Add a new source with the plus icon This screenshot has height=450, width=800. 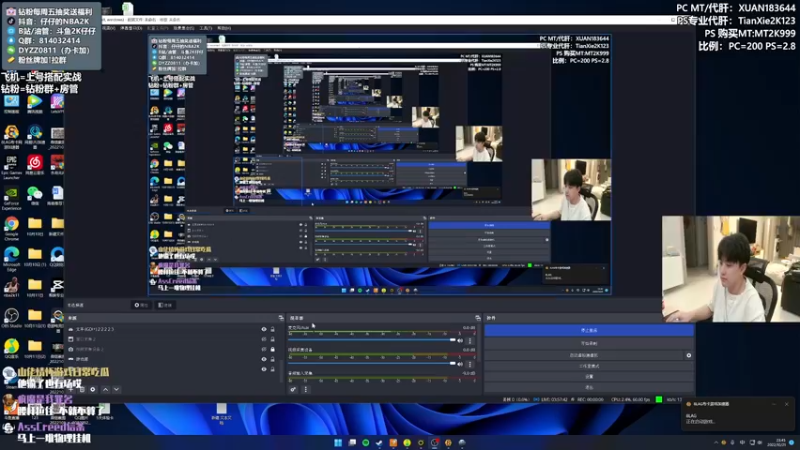(x=70, y=389)
